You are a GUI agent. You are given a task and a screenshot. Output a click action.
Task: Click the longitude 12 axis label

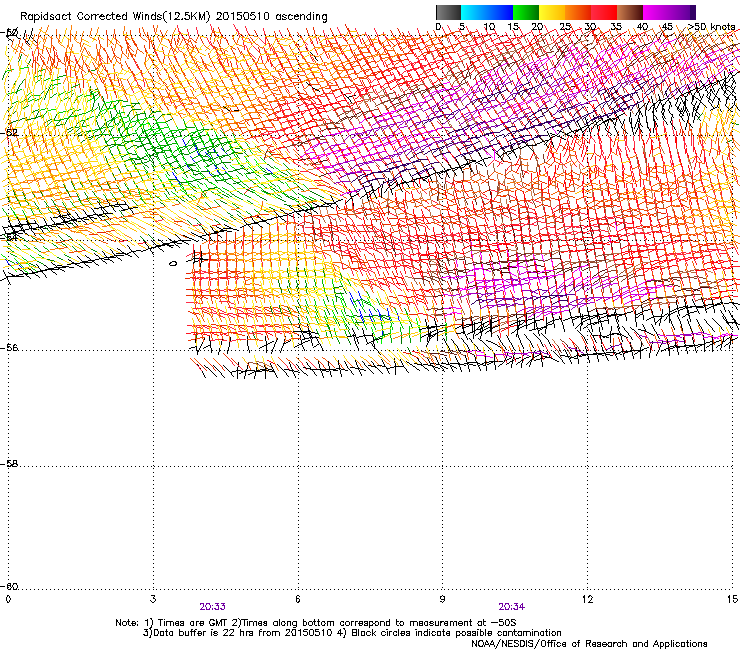tap(588, 599)
